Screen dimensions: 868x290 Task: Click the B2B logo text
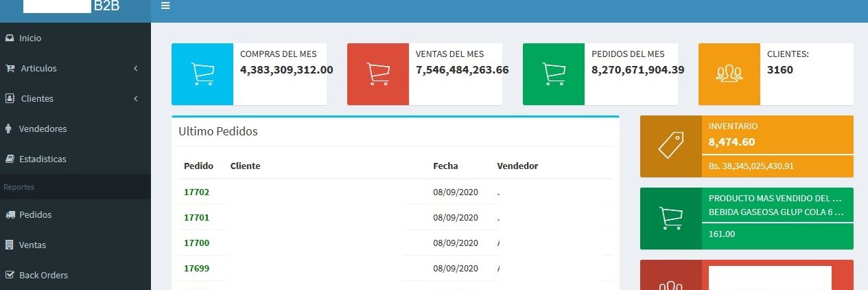click(108, 7)
